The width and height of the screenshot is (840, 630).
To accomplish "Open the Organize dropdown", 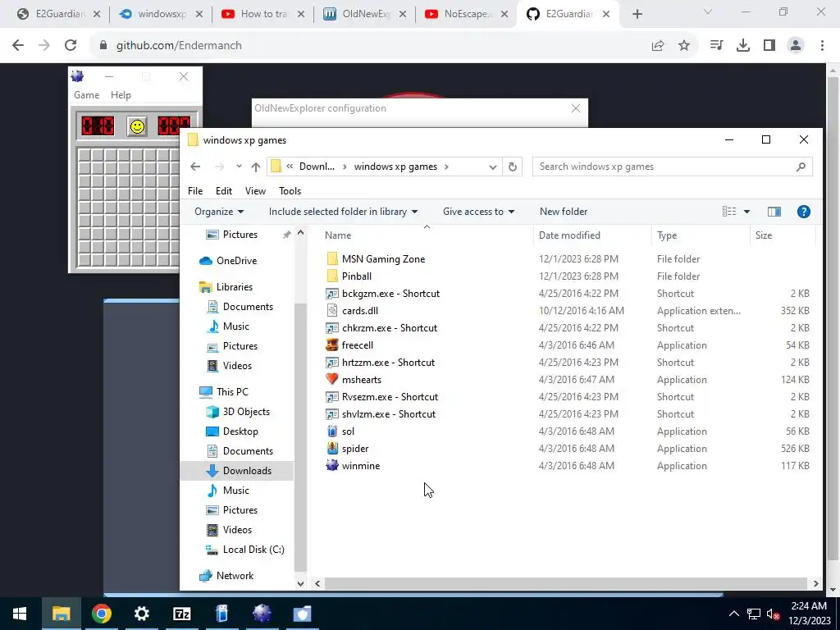I will pos(219,212).
